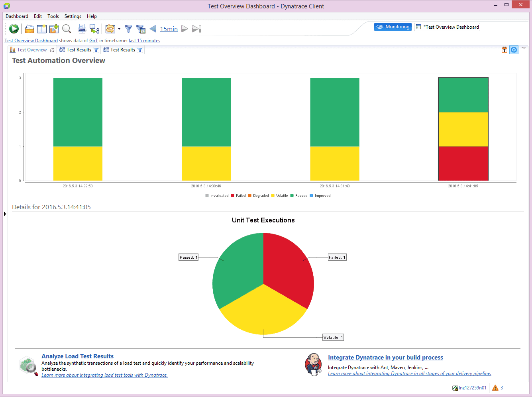Open the dropdown arrow beside refresh icon
This screenshot has width=532, height=397.
(119, 29)
